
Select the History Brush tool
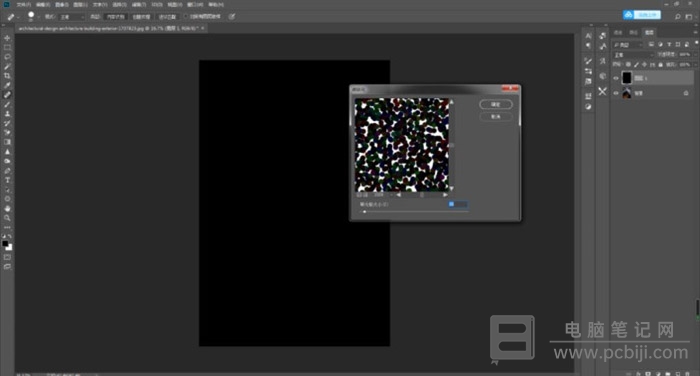[7, 123]
